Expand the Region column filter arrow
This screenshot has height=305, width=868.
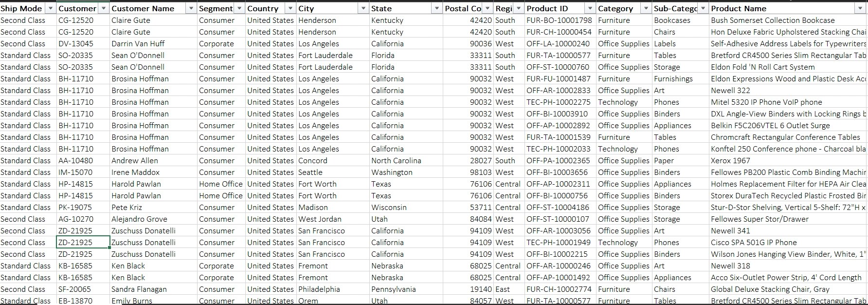pyautogui.click(x=519, y=9)
